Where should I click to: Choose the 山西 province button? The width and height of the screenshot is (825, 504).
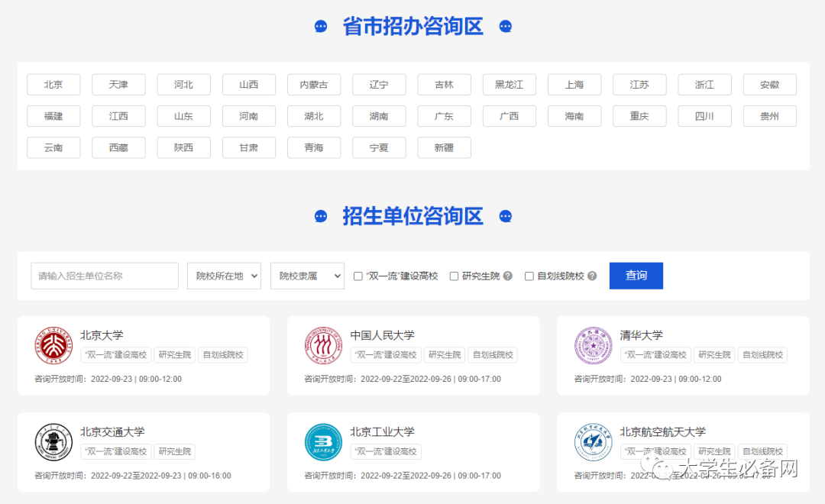click(249, 85)
